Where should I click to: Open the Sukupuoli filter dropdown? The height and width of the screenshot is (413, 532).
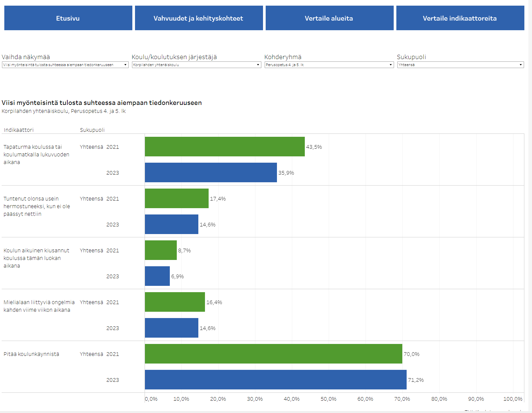tap(460, 65)
